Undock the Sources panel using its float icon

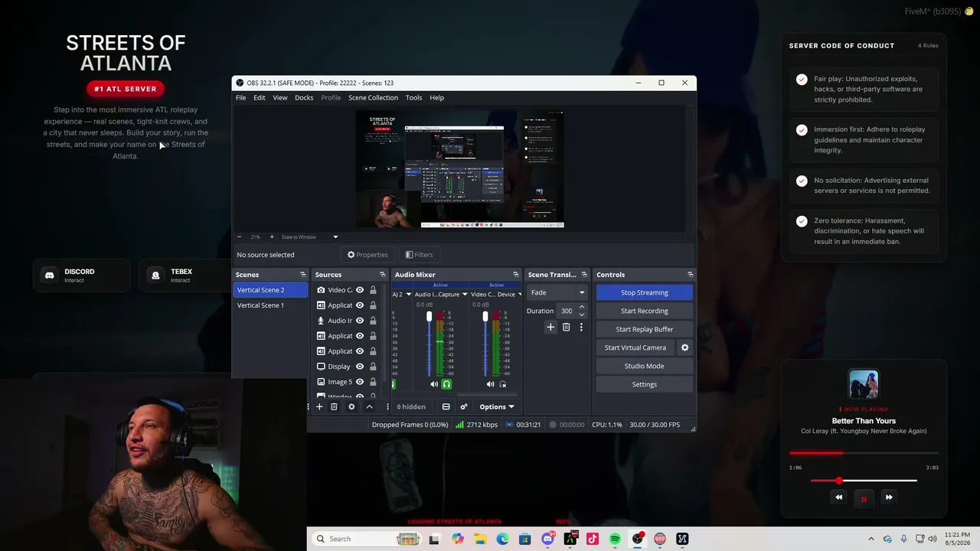[383, 275]
